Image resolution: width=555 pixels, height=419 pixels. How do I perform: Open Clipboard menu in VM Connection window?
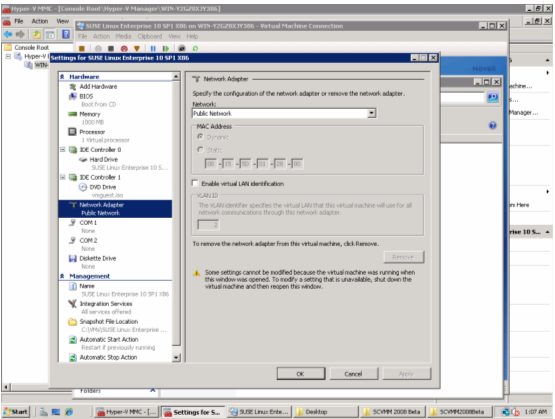150,36
